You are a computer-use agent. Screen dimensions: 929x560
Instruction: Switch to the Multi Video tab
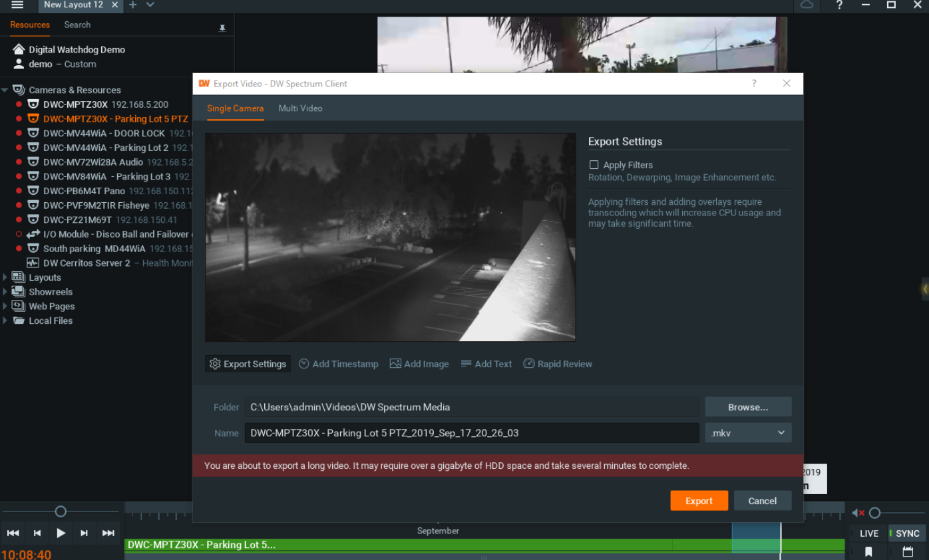[x=300, y=108]
